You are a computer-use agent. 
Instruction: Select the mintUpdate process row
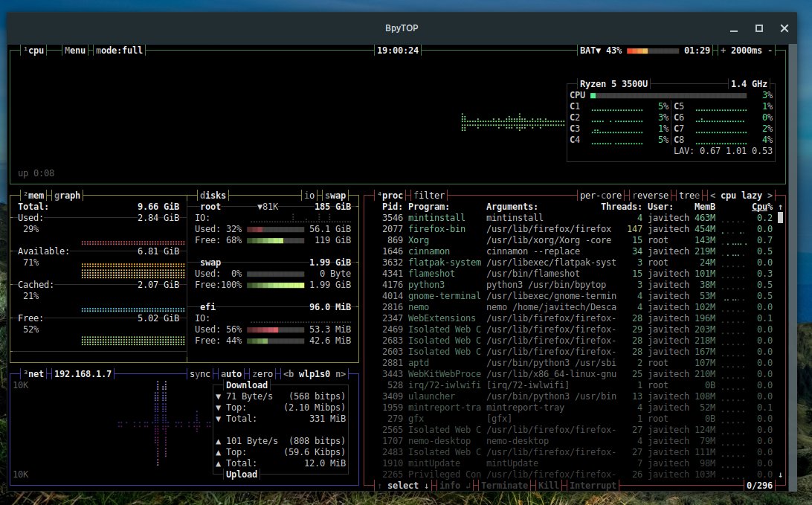point(577,463)
